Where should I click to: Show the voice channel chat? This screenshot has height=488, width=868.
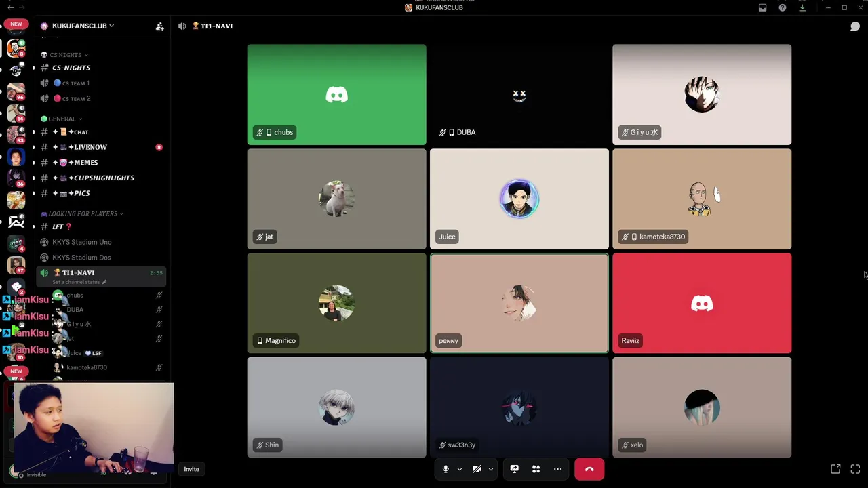click(855, 26)
